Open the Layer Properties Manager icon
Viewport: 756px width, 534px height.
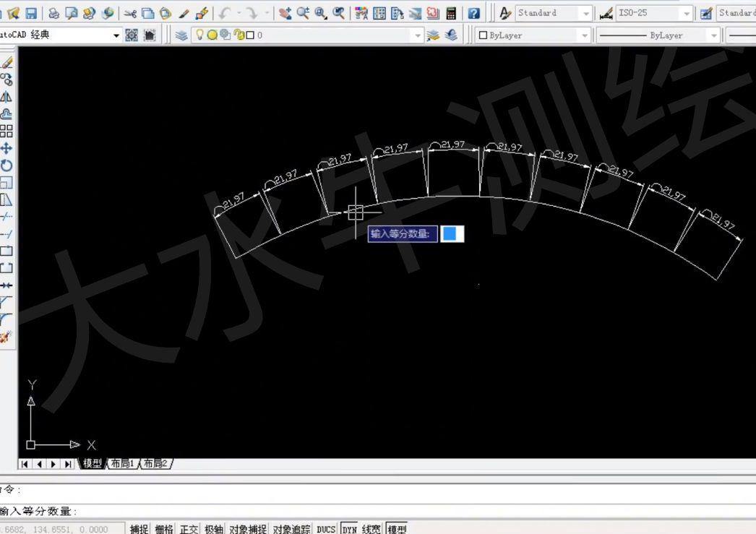181,35
